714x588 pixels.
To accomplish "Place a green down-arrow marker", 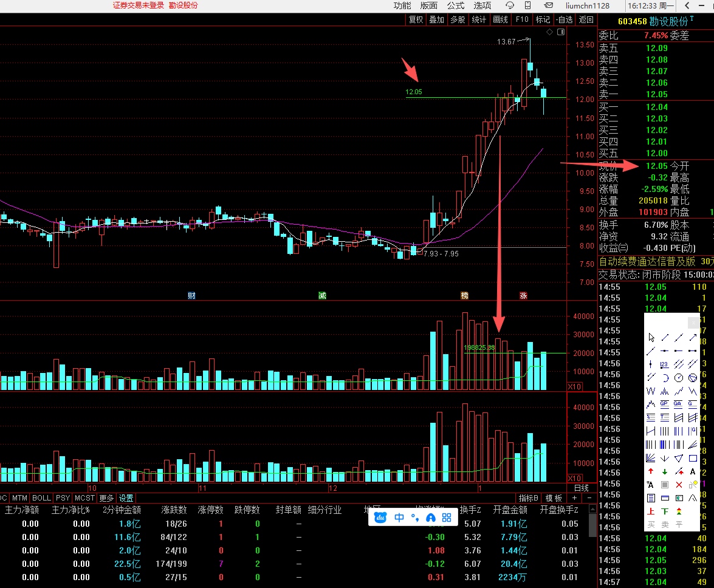I will pos(664,471).
